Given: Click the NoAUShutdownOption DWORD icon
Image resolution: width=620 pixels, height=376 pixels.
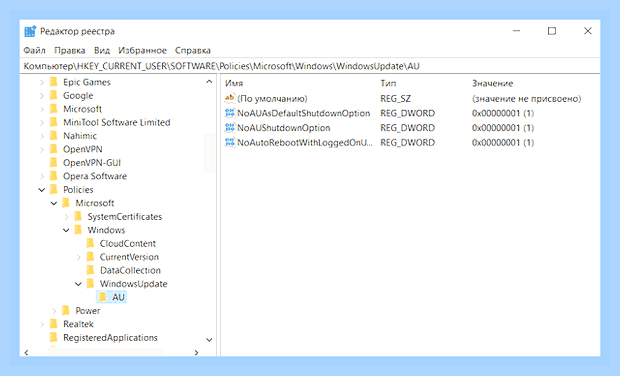Looking at the screenshot, I should pyautogui.click(x=230, y=128).
